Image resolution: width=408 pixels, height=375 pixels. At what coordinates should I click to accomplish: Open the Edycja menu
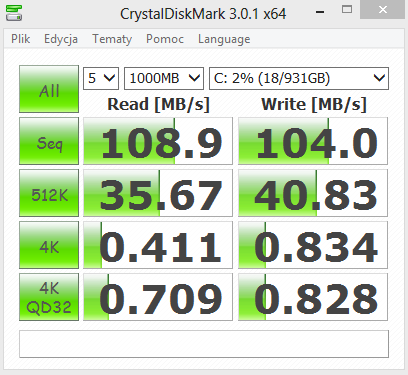pos(61,39)
